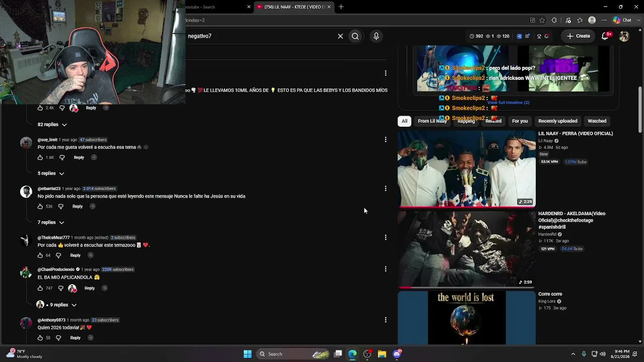This screenshot has width=644, height=362.
Task: Start voice search with the microphone
Action: point(376,36)
